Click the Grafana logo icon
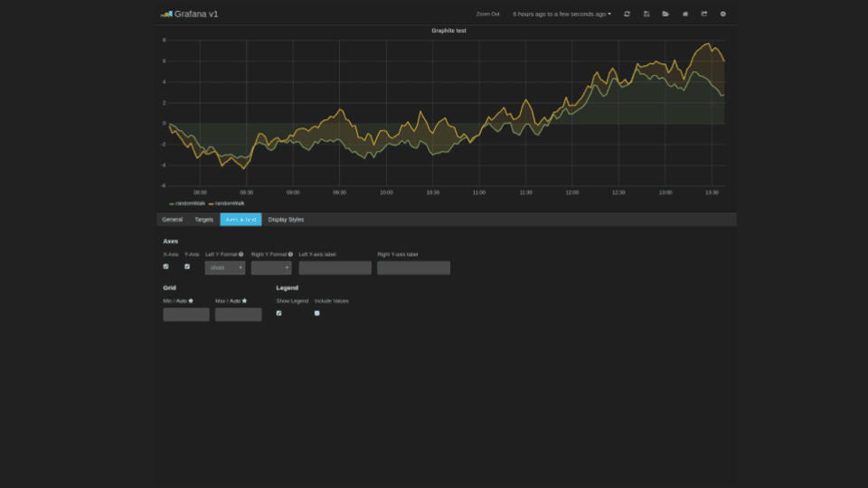868x488 pixels. [166, 14]
